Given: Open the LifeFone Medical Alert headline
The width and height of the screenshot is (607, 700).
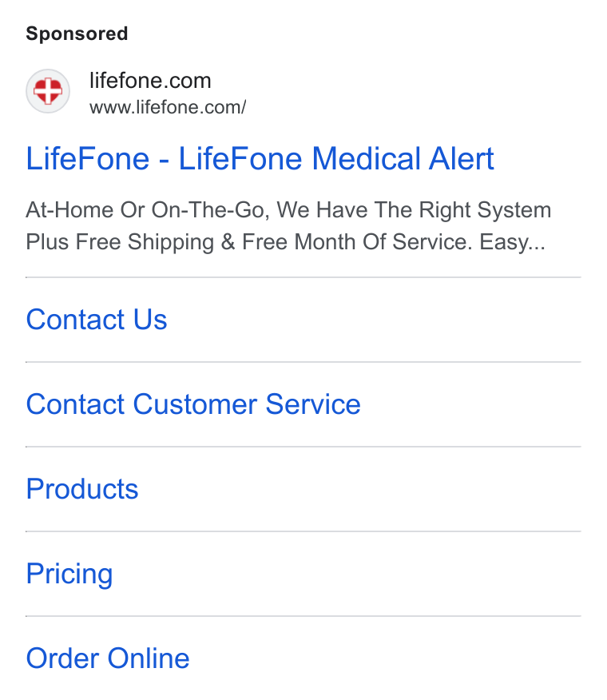Looking at the screenshot, I should click(260, 158).
